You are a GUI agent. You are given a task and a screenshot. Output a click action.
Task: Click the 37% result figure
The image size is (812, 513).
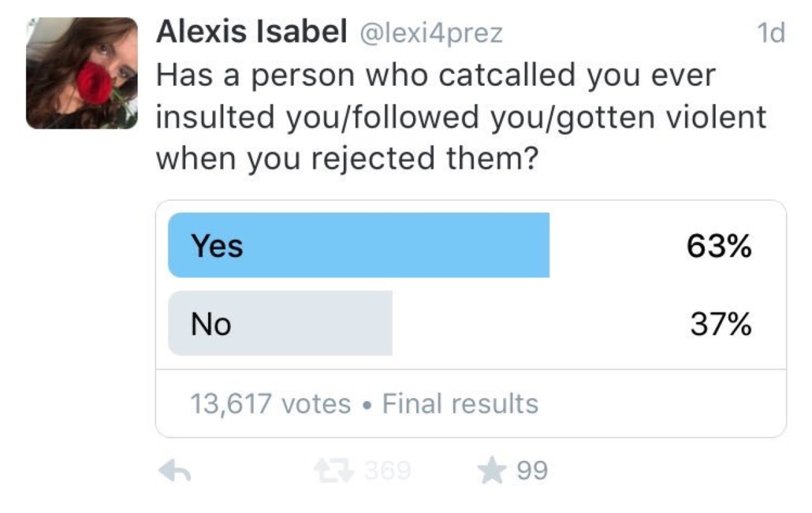(721, 325)
